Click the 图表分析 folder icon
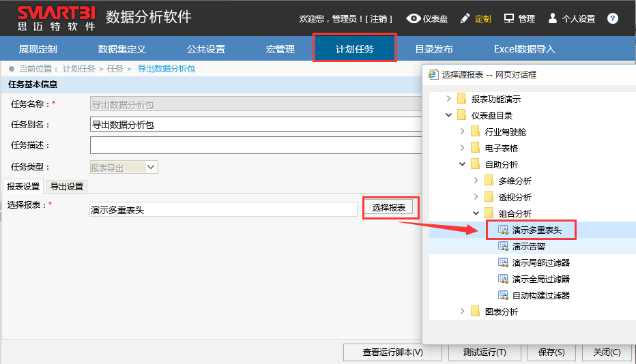 point(476,312)
